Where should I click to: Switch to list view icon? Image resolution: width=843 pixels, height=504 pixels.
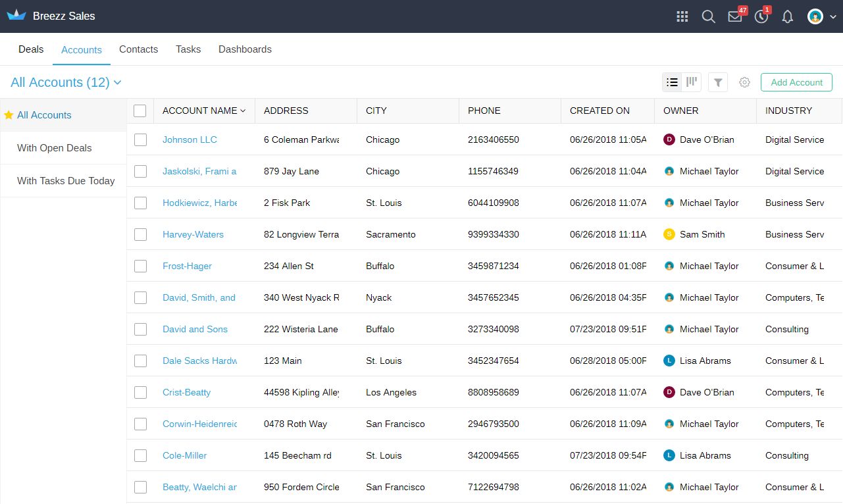(672, 82)
